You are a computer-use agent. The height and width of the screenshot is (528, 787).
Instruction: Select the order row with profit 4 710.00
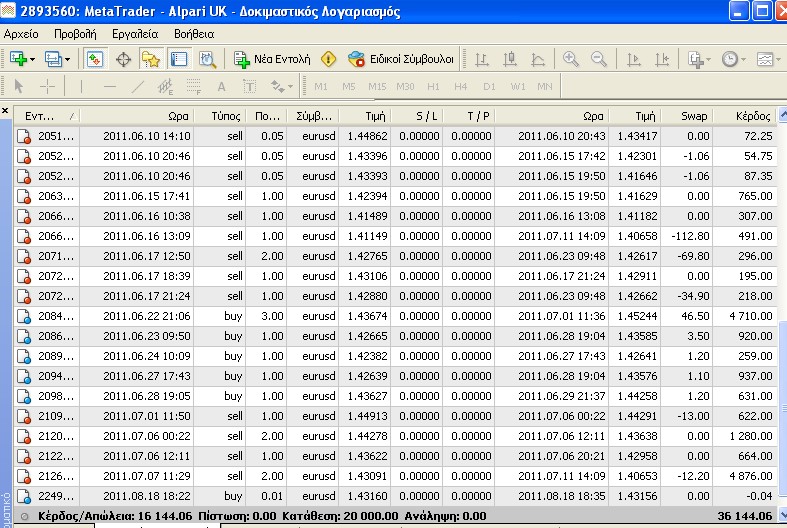(396, 316)
